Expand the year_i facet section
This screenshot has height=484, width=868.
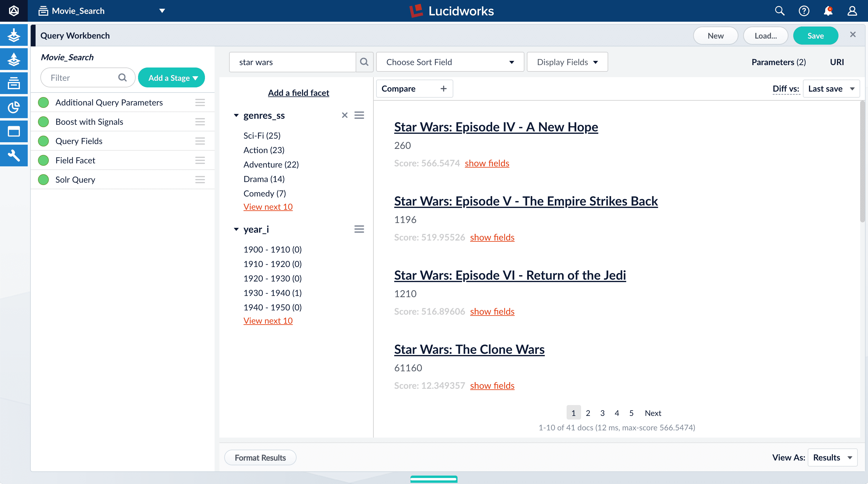[x=237, y=229]
